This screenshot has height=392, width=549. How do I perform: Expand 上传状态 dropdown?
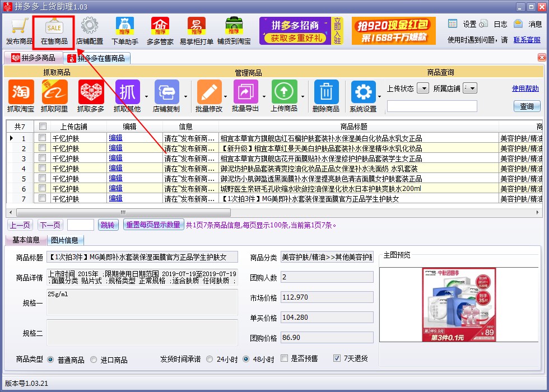(424, 88)
